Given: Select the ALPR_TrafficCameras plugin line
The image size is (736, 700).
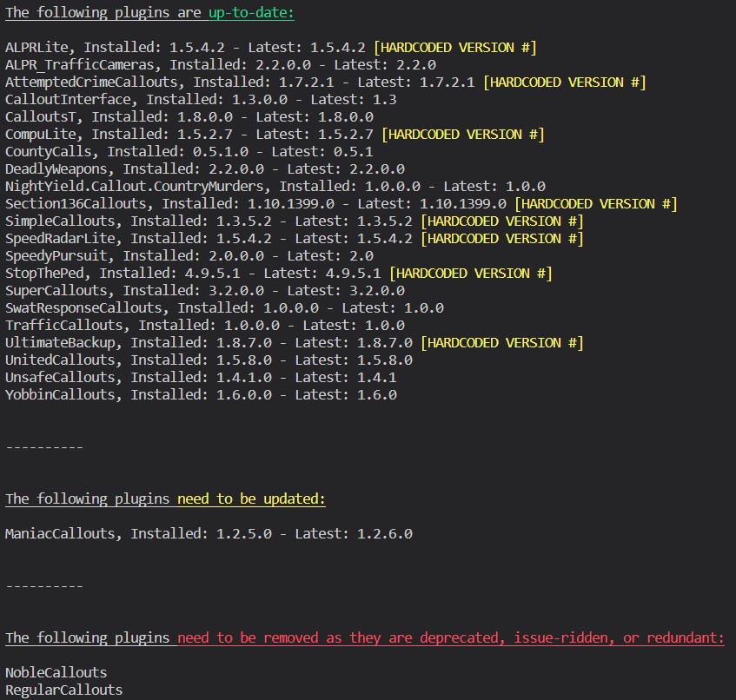Looking at the screenshot, I should pyautogui.click(x=221, y=65).
